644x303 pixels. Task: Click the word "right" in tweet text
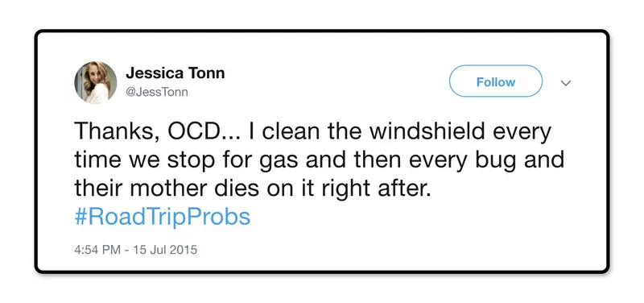click(x=344, y=189)
